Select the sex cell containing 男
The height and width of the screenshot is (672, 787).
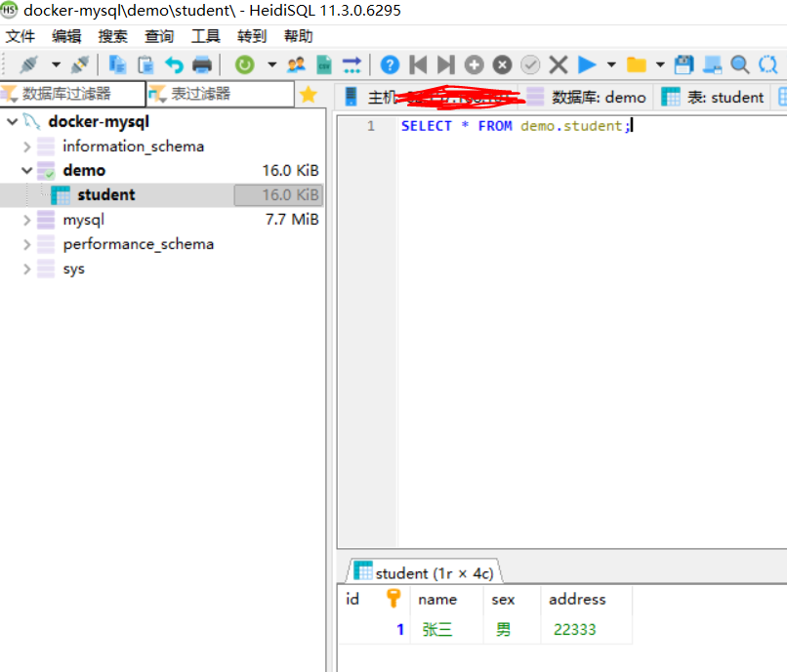[512, 629]
